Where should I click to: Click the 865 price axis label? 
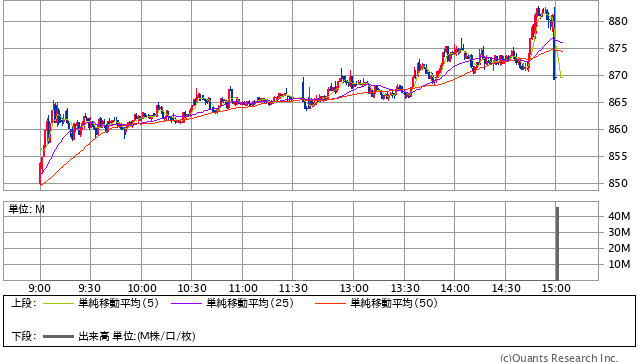coord(618,102)
